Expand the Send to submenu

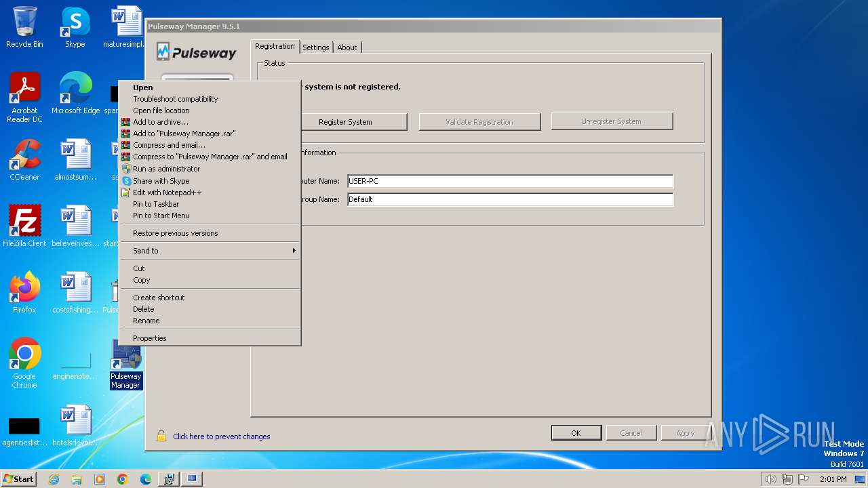pos(210,251)
